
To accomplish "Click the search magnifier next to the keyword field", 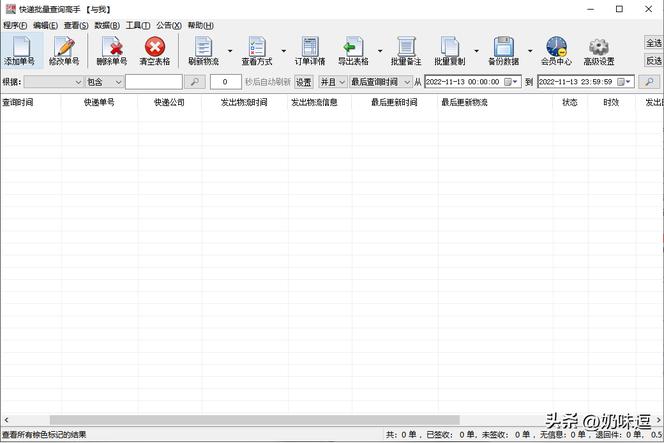I will coord(195,82).
